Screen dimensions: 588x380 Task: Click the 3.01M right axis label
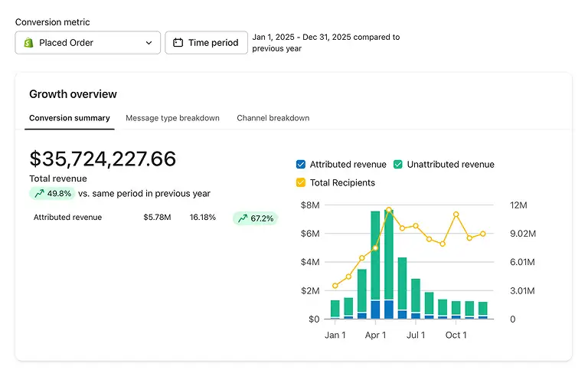pos(522,290)
